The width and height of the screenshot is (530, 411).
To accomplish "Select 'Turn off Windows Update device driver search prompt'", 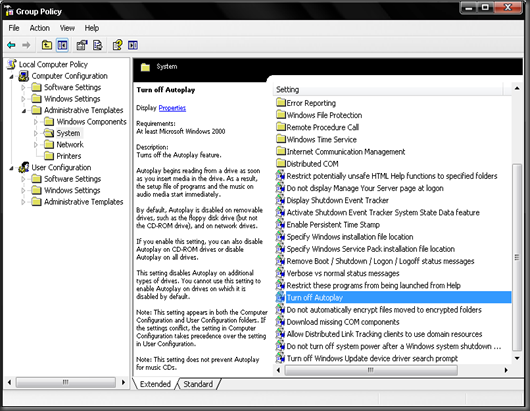I will point(372,358).
